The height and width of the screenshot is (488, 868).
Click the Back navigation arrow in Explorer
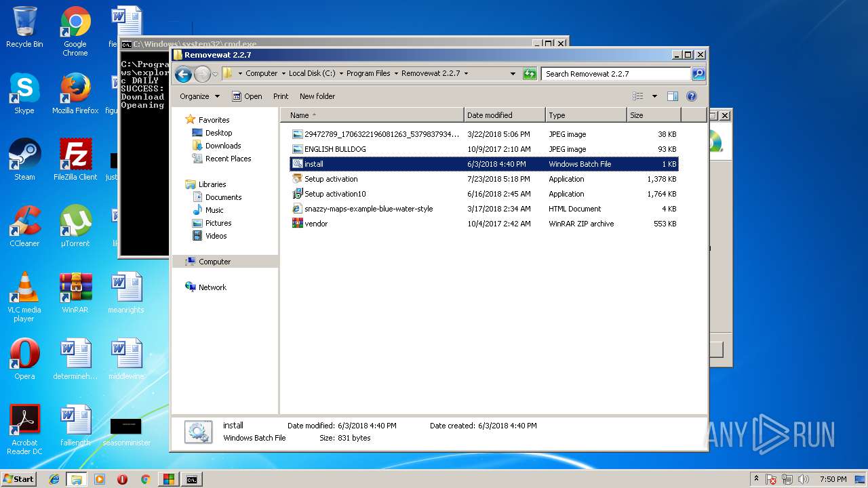coord(183,74)
